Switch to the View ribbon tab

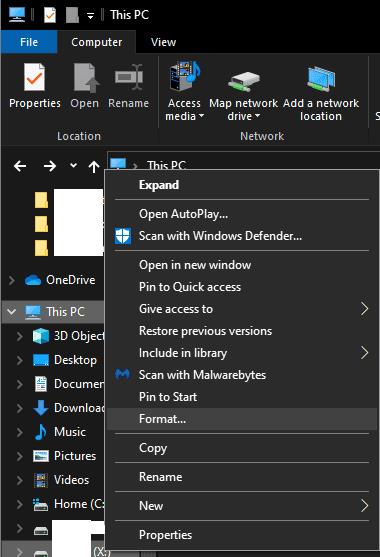pos(163,42)
